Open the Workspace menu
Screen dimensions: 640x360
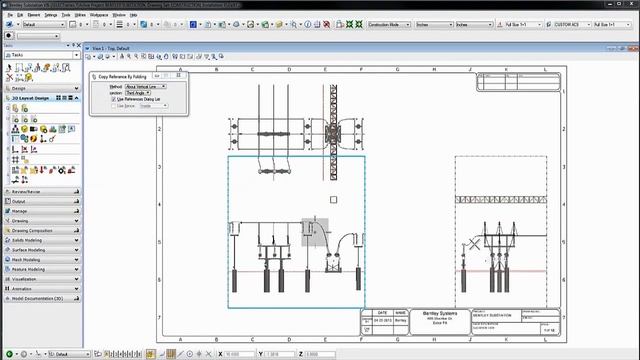(x=99, y=15)
